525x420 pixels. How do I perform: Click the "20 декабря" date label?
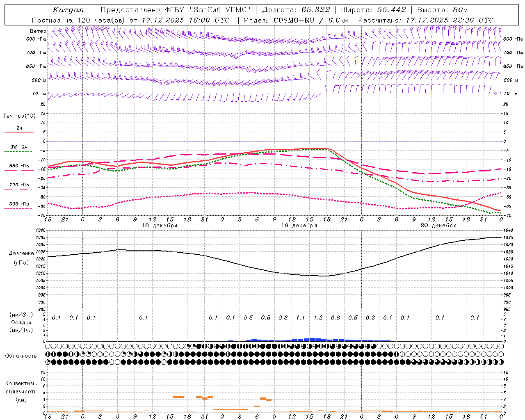click(x=438, y=226)
